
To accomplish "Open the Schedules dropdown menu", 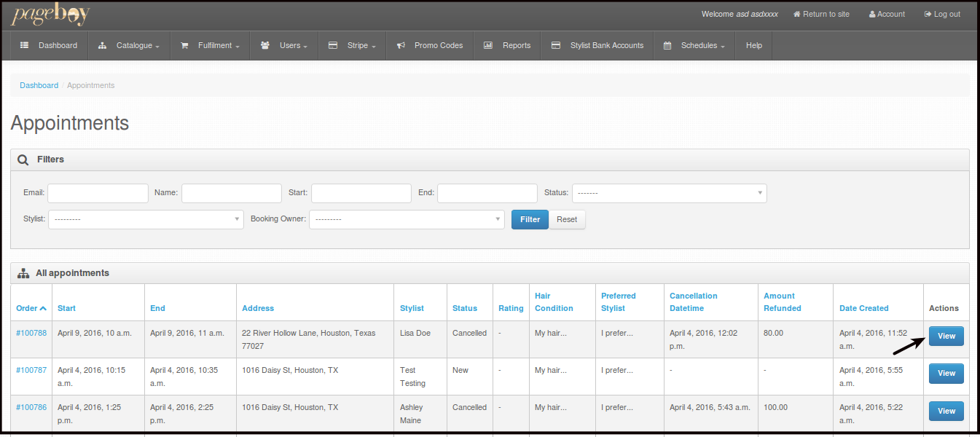I will [x=694, y=45].
